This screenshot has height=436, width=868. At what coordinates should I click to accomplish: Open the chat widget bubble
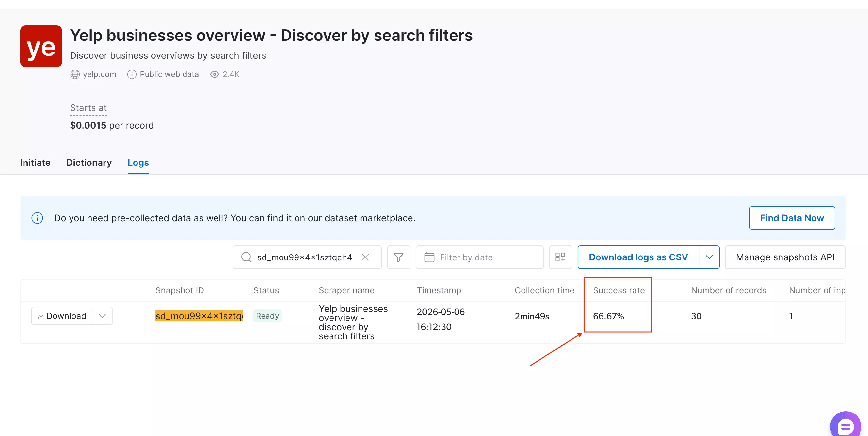click(846, 425)
